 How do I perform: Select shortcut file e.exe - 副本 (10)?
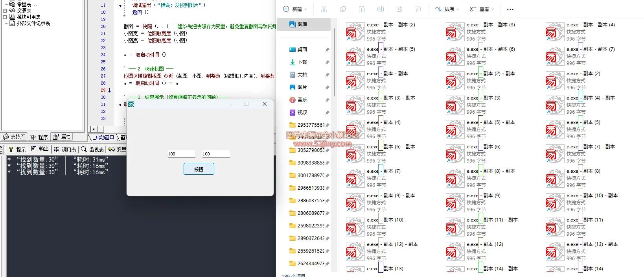coord(375,227)
